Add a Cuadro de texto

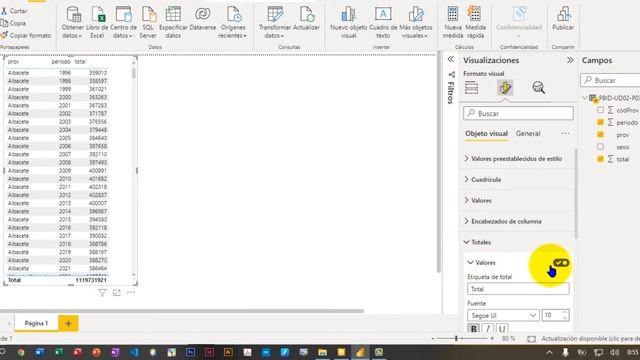[x=383, y=22]
